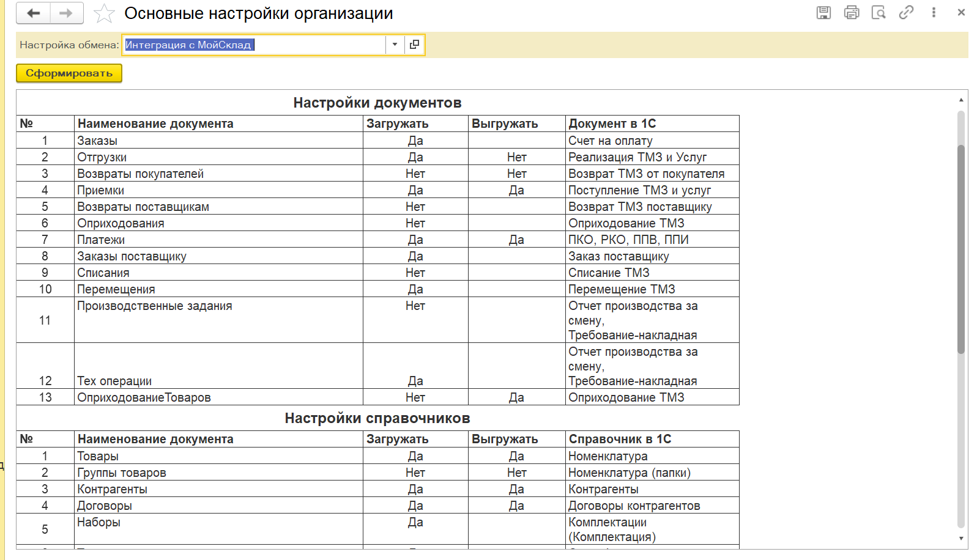Open print preview icon

click(879, 12)
